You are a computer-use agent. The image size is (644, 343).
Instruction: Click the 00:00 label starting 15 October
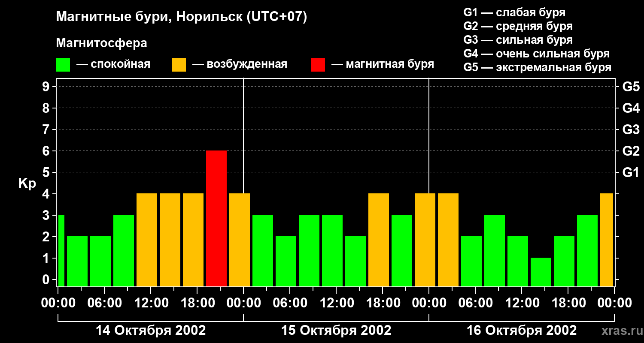click(x=243, y=303)
